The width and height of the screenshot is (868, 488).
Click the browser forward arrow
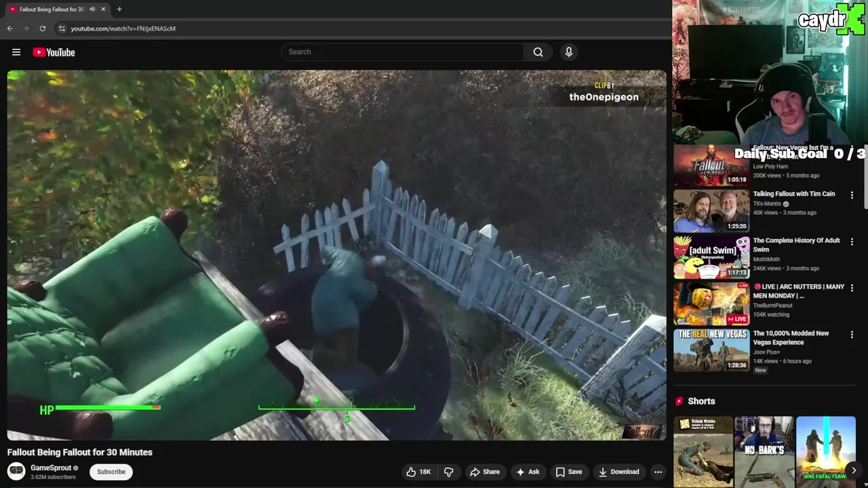click(x=26, y=28)
